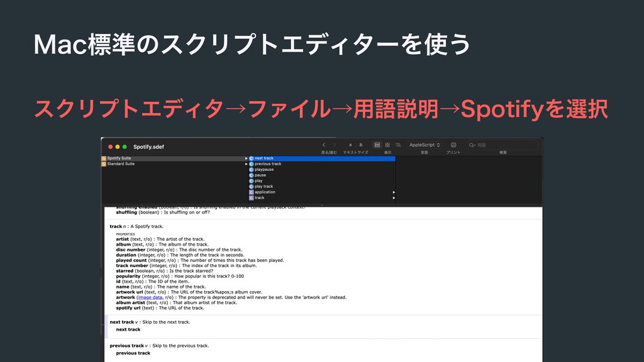Click the 'album (text, r/o)' property line
This screenshot has height=362, width=644.
click(162, 244)
